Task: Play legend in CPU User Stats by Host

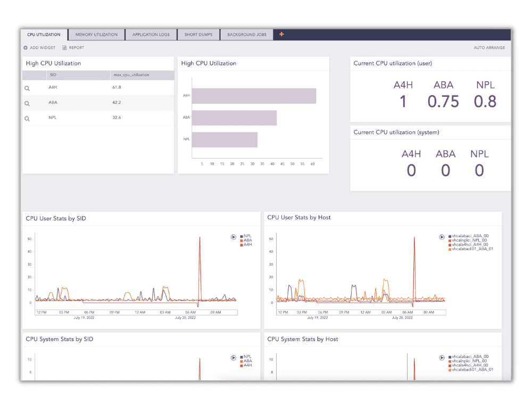Action: tap(442, 237)
